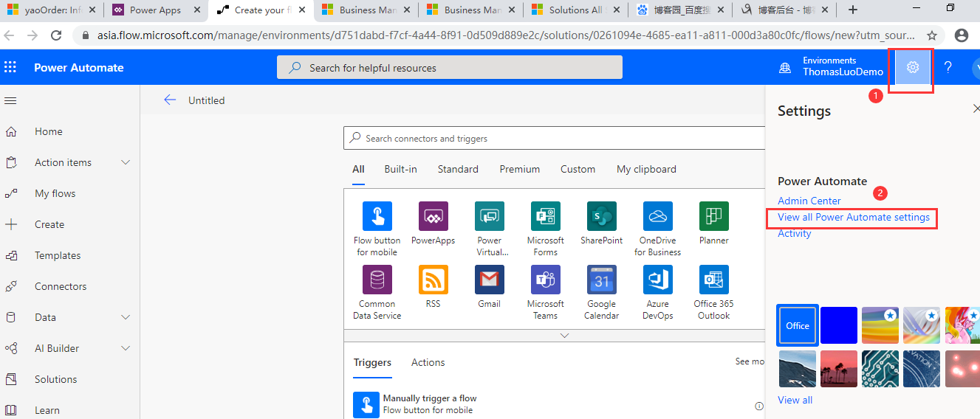Open the Admin Center link
The image size is (980, 419).
809,201
